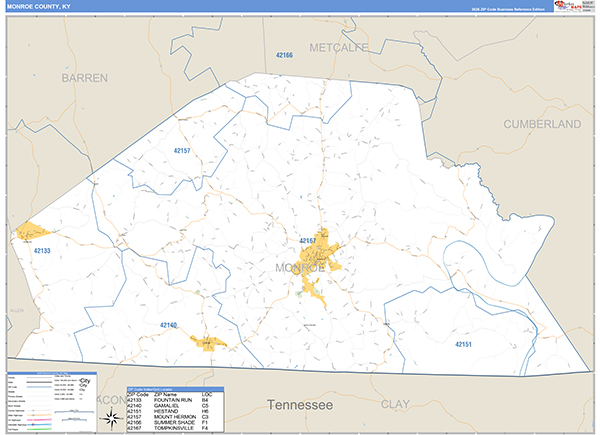Click the orange state highway legend swatch
This screenshot has width=600, height=435.
click(39, 415)
